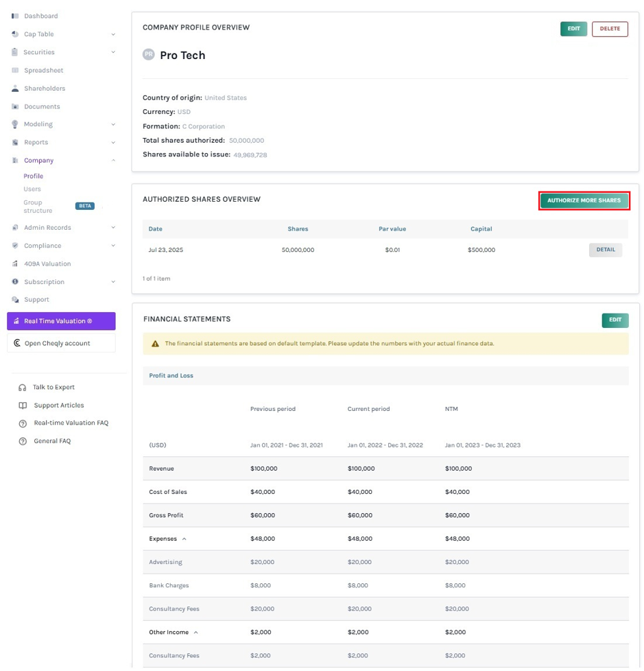Image resolution: width=644 pixels, height=671 pixels.
Task: Expand the Cap Table chevron
Action: coord(113,34)
